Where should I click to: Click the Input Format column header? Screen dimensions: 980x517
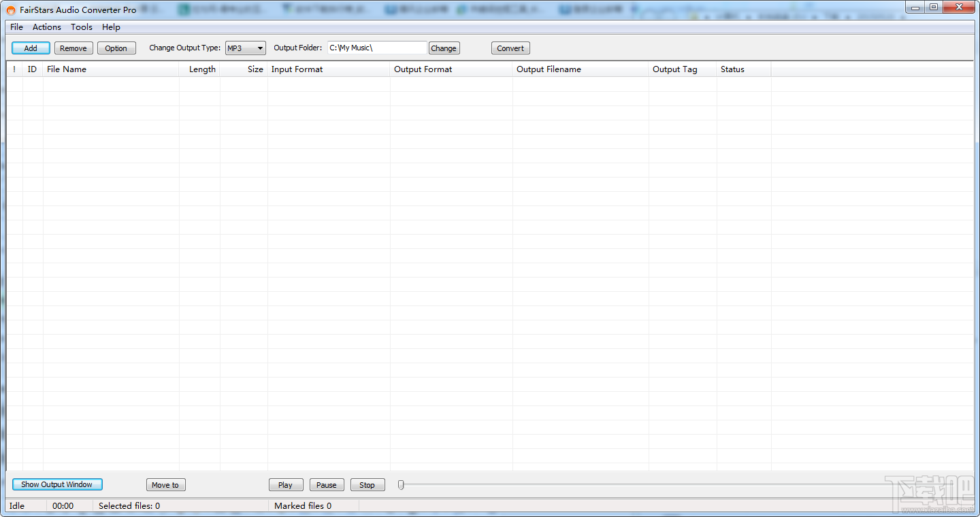(329, 69)
